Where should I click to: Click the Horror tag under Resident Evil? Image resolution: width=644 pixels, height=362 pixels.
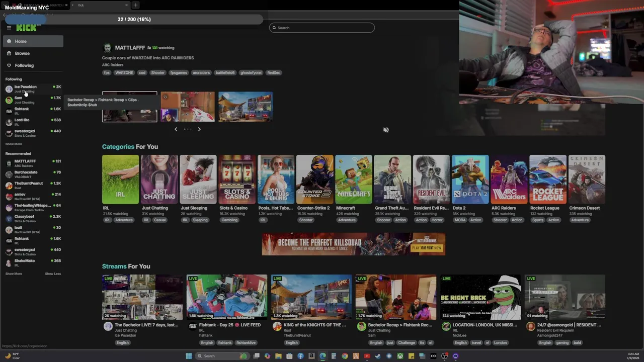[437, 220]
